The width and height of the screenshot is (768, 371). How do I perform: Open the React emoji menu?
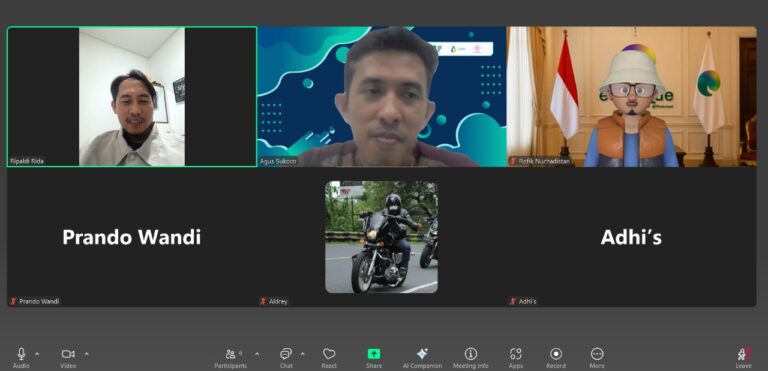click(329, 357)
